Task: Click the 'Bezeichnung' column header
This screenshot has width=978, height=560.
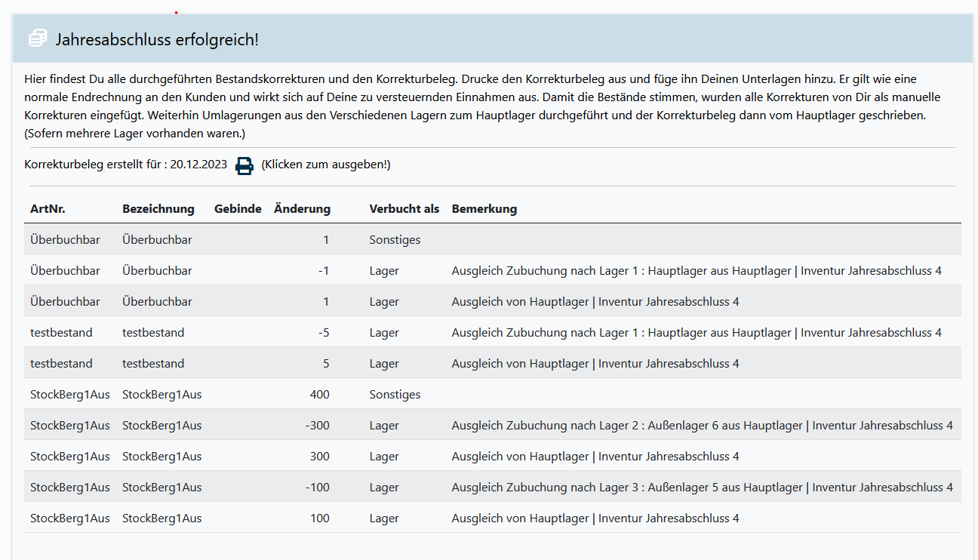Action: pos(158,209)
